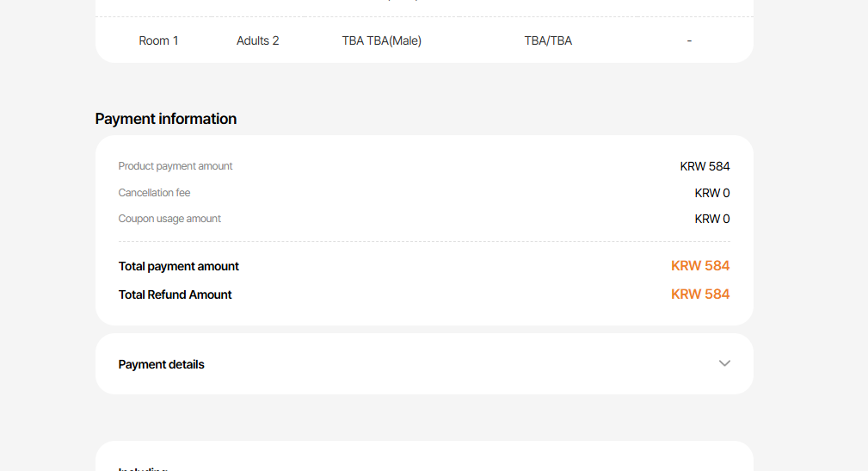Click the Coupon usage amount label

169,219
